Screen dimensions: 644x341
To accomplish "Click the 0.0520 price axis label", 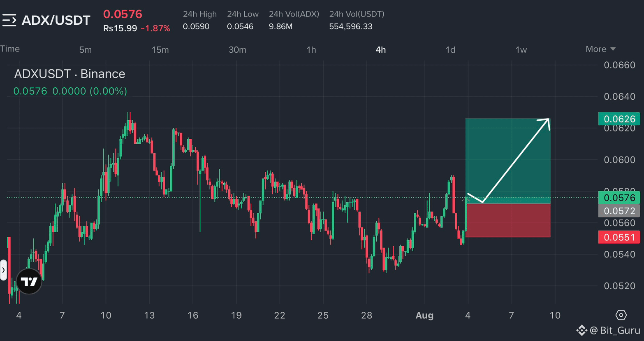I will pos(620,286).
